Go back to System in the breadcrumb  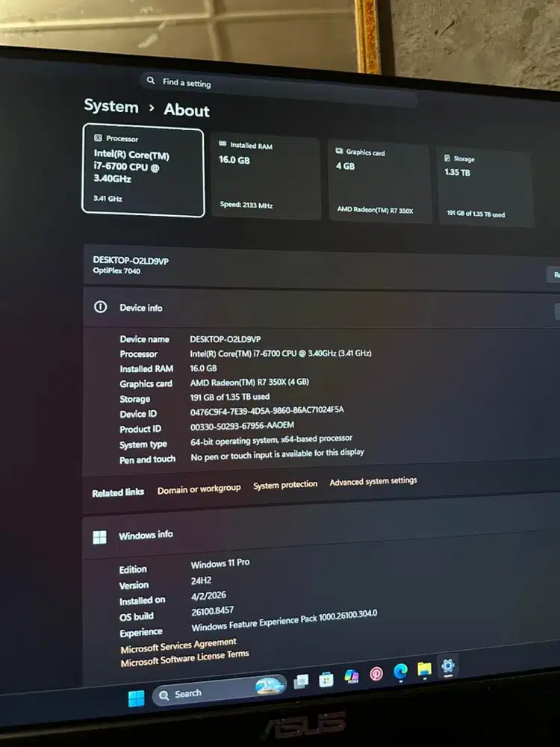(x=111, y=106)
